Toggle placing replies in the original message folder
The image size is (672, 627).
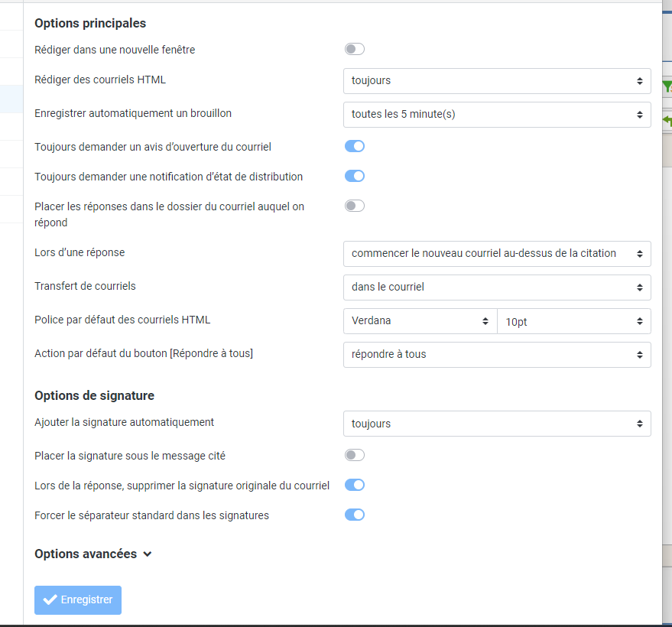click(354, 206)
